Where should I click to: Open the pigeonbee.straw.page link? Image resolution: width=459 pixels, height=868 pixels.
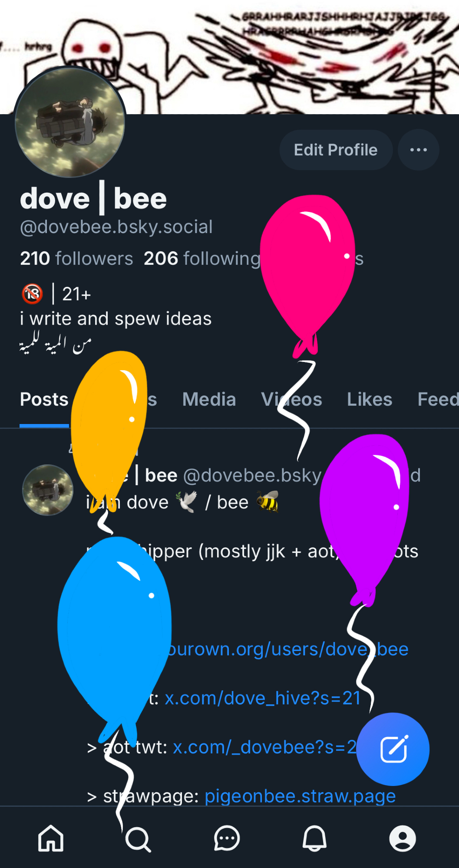(300, 796)
